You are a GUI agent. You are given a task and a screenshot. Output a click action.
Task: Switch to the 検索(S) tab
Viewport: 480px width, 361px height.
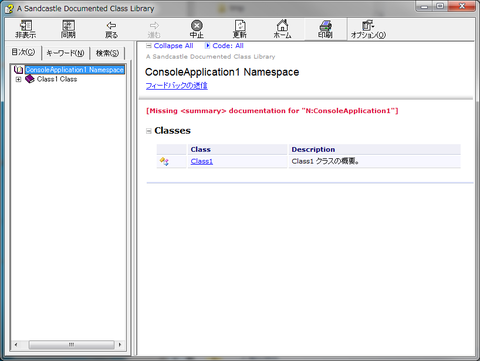tap(107, 53)
